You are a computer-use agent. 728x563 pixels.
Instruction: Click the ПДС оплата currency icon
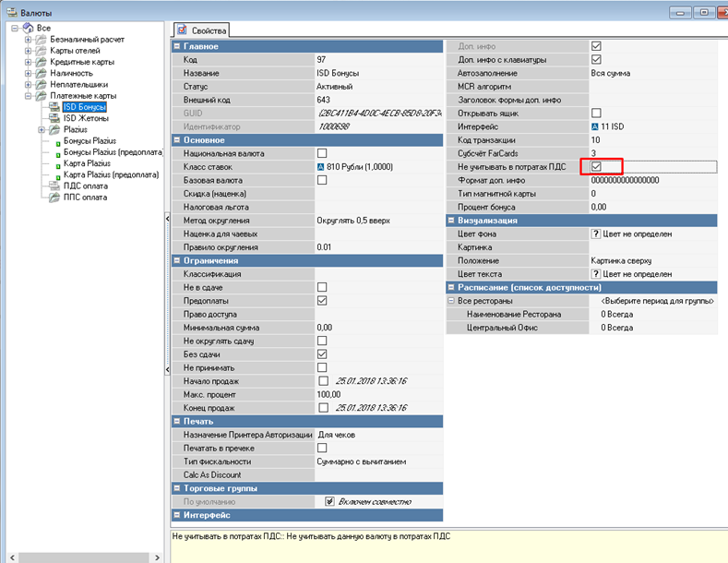tap(54, 186)
